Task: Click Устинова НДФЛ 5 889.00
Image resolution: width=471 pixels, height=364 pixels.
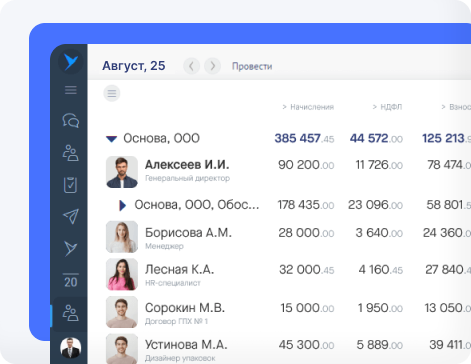Action: point(380,345)
